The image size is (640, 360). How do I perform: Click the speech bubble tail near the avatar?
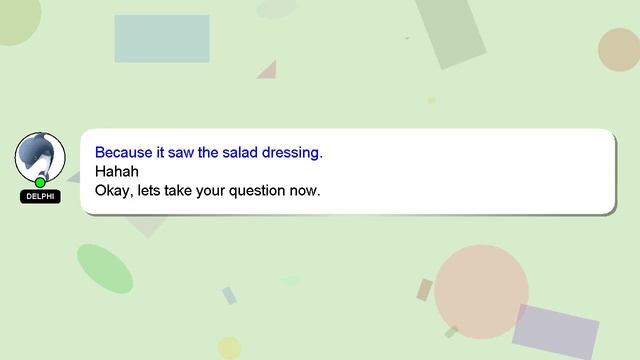(74, 178)
